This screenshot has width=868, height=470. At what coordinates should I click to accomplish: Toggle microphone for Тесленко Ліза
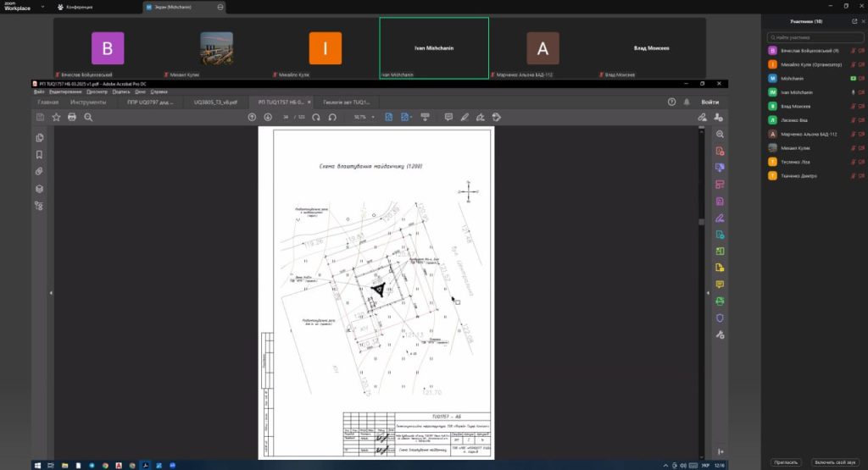pyautogui.click(x=852, y=162)
